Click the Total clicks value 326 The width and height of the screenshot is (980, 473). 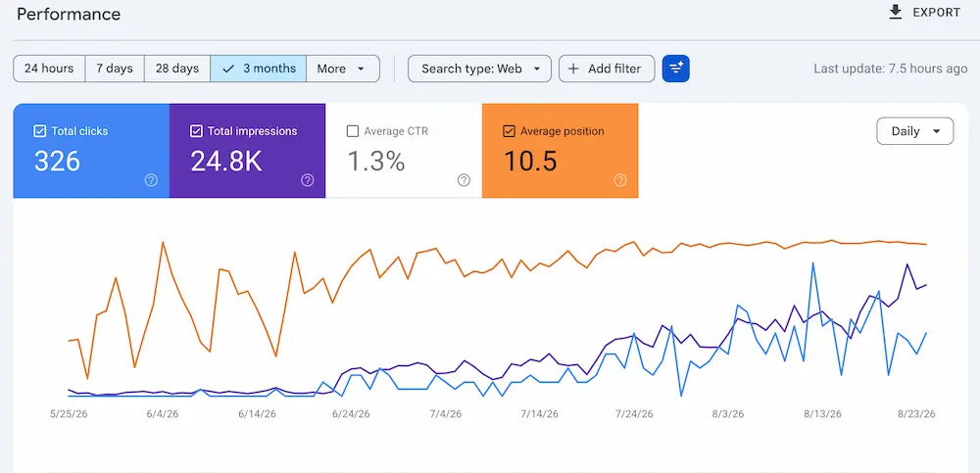[x=57, y=162]
